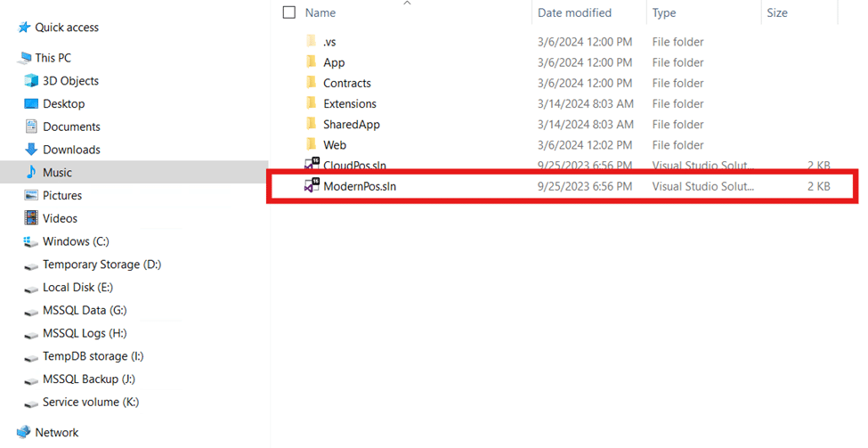Select This PC in navigation pane
This screenshot has height=448, width=868.
click(53, 58)
